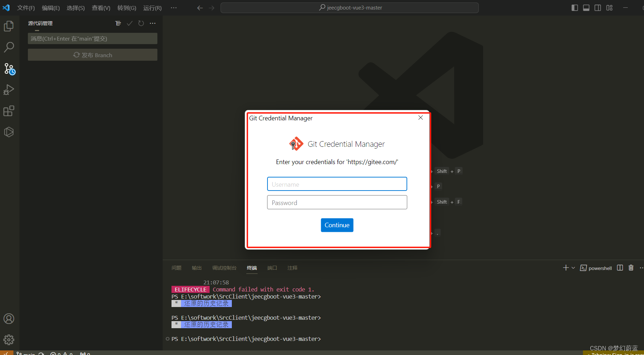This screenshot has height=355, width=644.
Task: Expand the new terminal launch profile dropdown
Action: click(573, 268)
